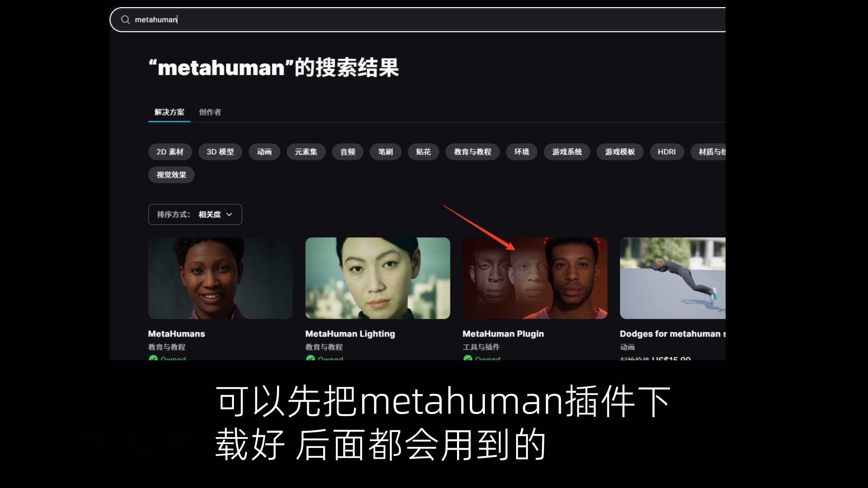
Task: Click the metahuman search input field
Action: pyautogui.click(x=418, y=20)
